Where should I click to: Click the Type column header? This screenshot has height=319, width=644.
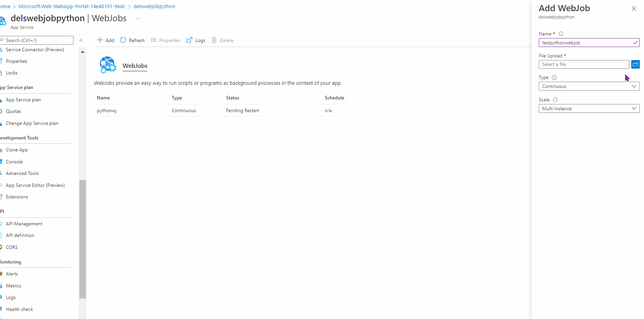(x=177, y=98)
